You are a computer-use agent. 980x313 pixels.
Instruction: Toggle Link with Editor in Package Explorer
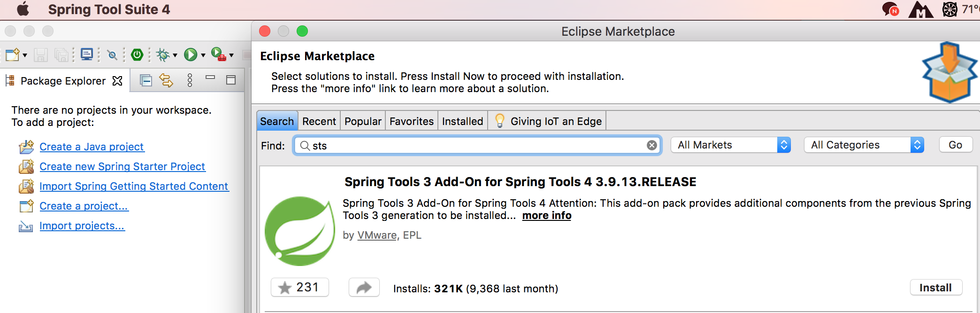pos(166,80)
